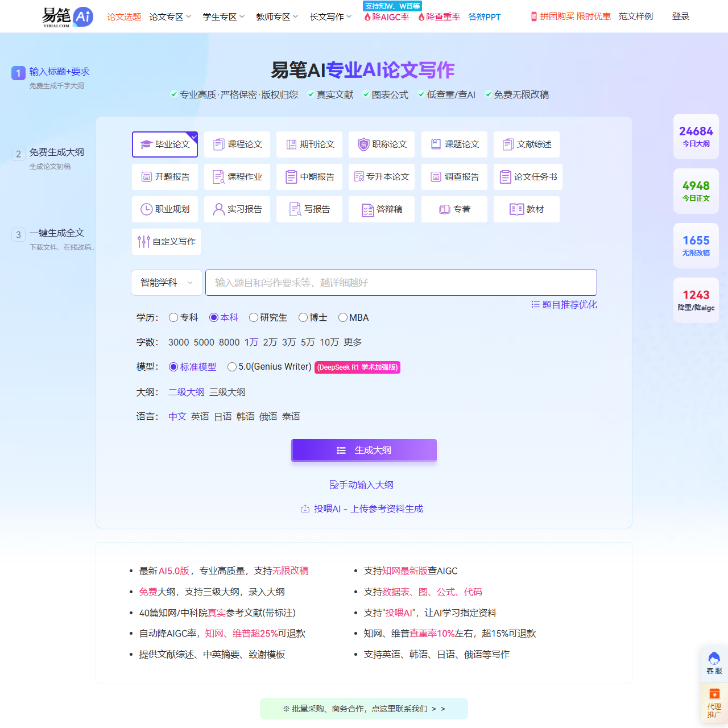The height and width of the screenshot is (728, 728).
Task: Select the 职称论文 shield icon
Action: [363, 144]
